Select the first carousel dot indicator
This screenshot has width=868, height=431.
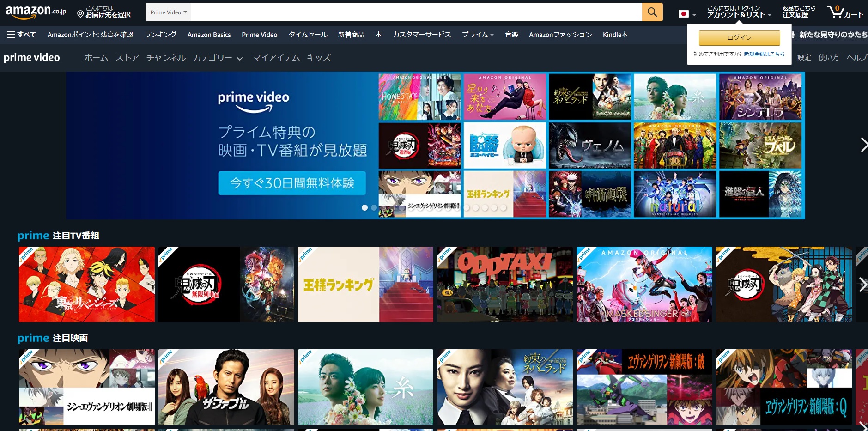click(x=364, y=208)
